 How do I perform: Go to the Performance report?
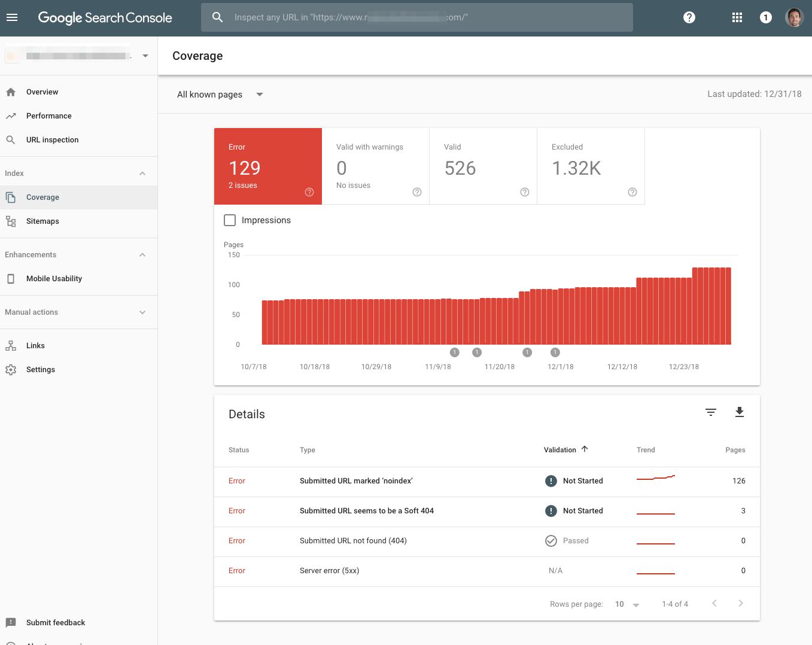click(78, 116)
